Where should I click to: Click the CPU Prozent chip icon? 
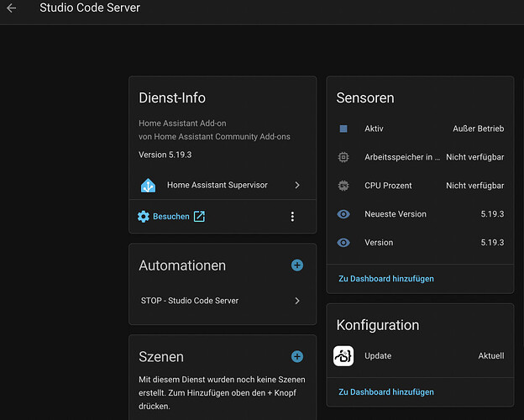(x=343, y=186)
